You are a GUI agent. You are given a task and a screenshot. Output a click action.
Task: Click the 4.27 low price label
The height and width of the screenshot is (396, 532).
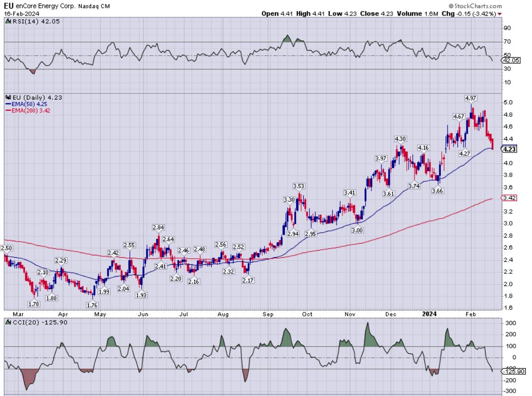[x=464, y=153]
